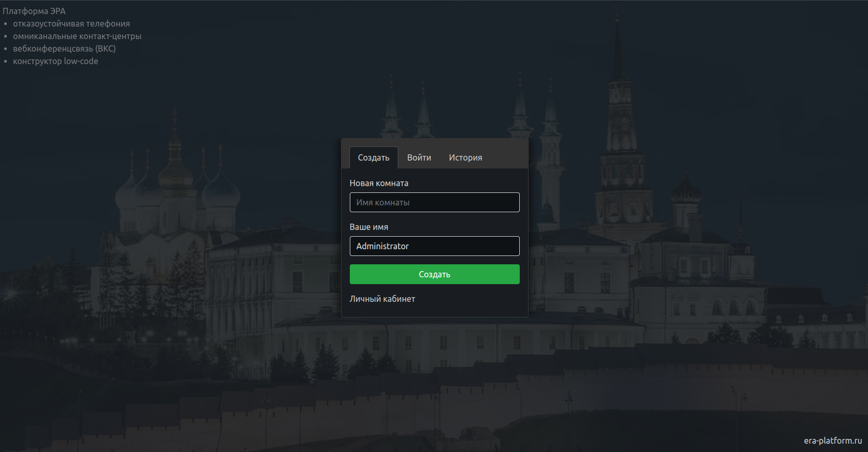This screenshot has height=452, width=868.
Task: Click the Новая комната label
Action: click(379, 183)
